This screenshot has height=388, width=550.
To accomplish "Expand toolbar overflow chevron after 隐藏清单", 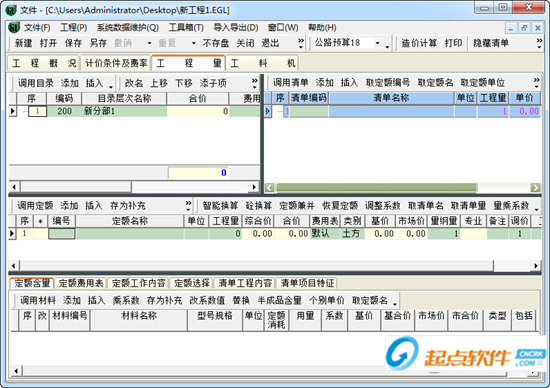I will click(x=539, y=43).
